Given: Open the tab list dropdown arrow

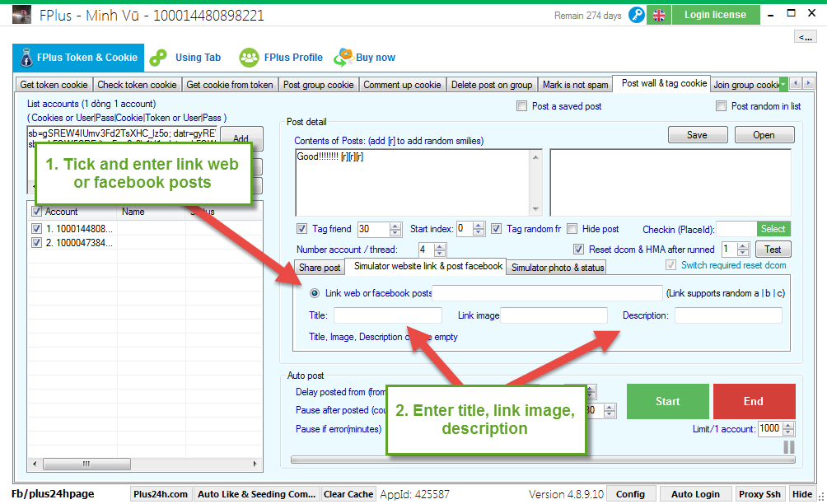Looking at the screenshot, I should pos(783,84).
